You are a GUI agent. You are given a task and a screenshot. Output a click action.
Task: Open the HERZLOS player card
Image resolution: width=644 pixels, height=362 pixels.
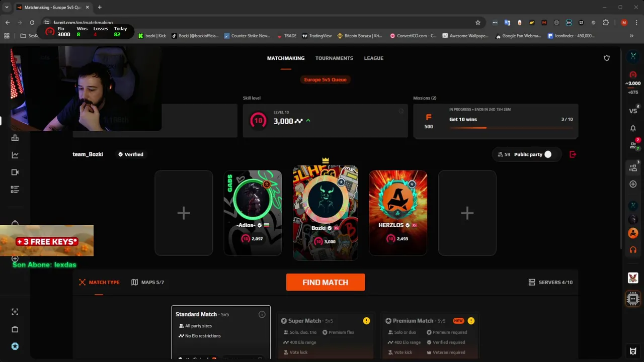(398, 213)
